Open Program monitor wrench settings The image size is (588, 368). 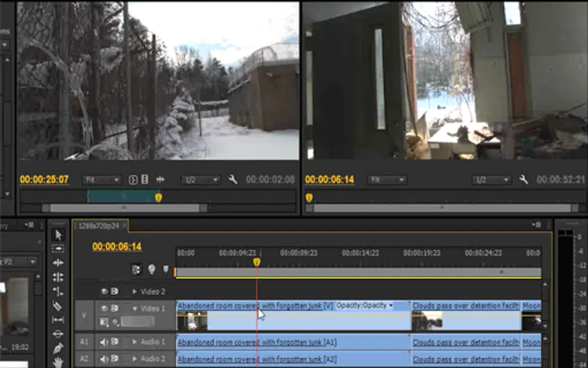tap(523, 180)
